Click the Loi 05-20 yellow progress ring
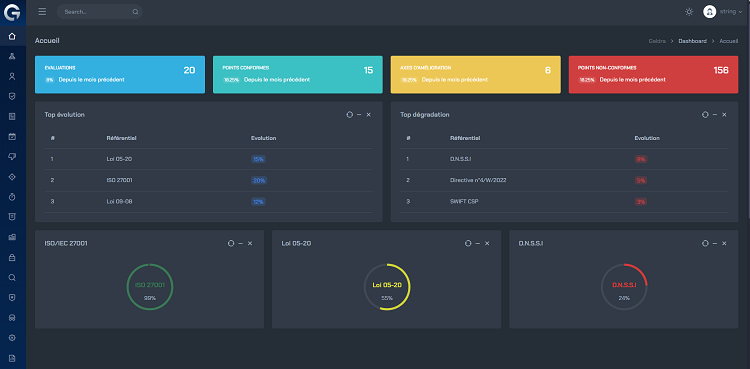This screenshot has height=369, width=750. (x=387, y=287)
